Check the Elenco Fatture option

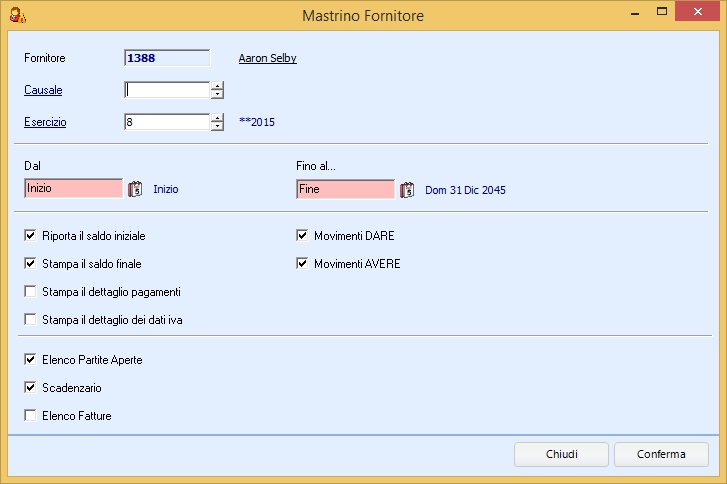[31, 415]
